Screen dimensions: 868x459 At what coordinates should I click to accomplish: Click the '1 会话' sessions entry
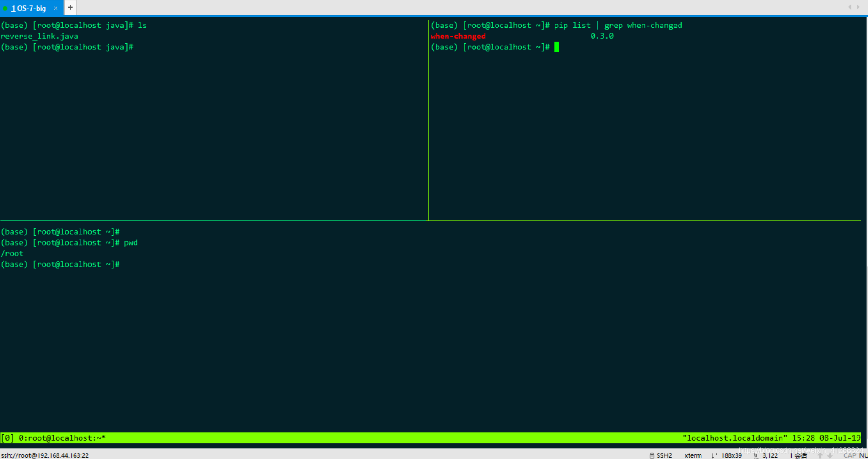click(x=798, y=455)
